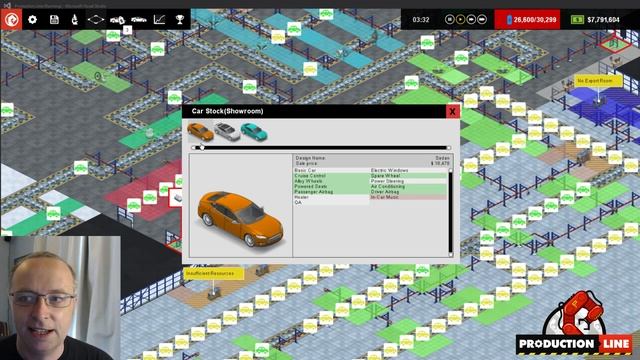Image resolution: width=640 pixels, height=360 pixels.
Task: Click the Car Stock(Showroom) title bar
Action: [314, 111]
